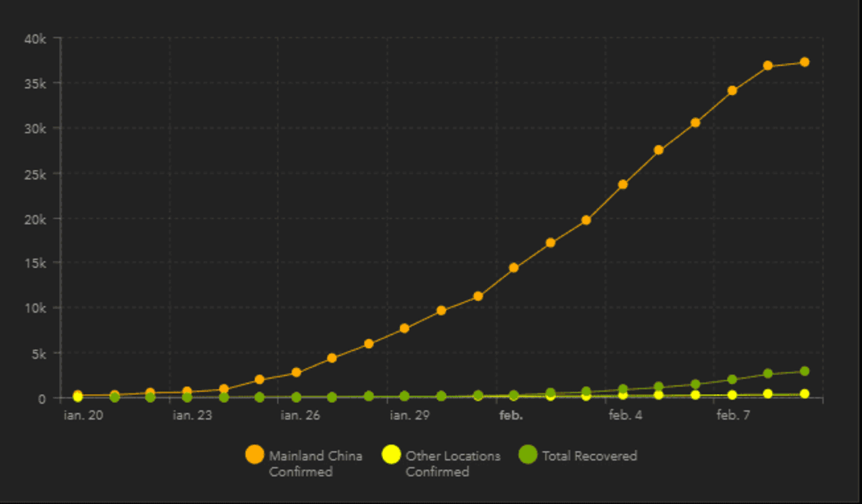Click the green Total Recovered legend circle

527,454
